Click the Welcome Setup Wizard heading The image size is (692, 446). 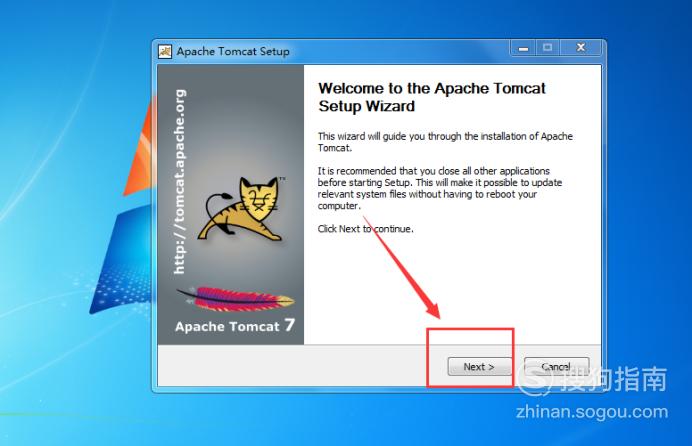[432, 97]
